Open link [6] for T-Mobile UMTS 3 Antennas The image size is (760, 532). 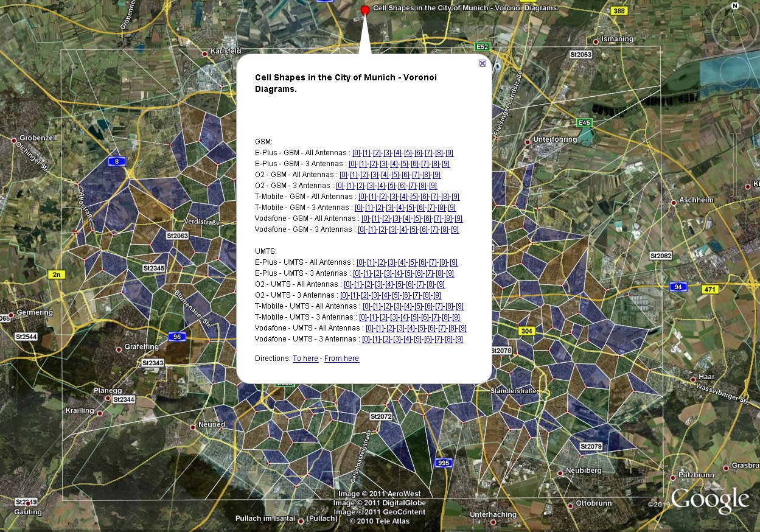point(425,317)
